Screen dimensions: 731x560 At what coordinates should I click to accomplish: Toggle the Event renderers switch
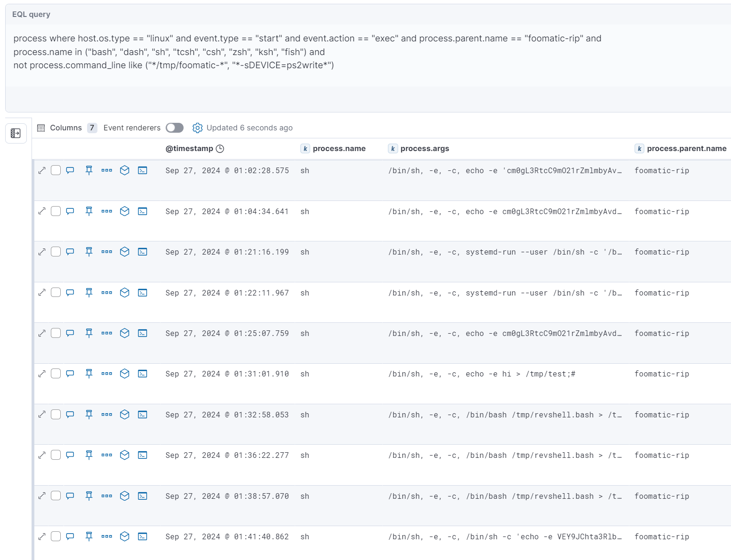[174, 128]
